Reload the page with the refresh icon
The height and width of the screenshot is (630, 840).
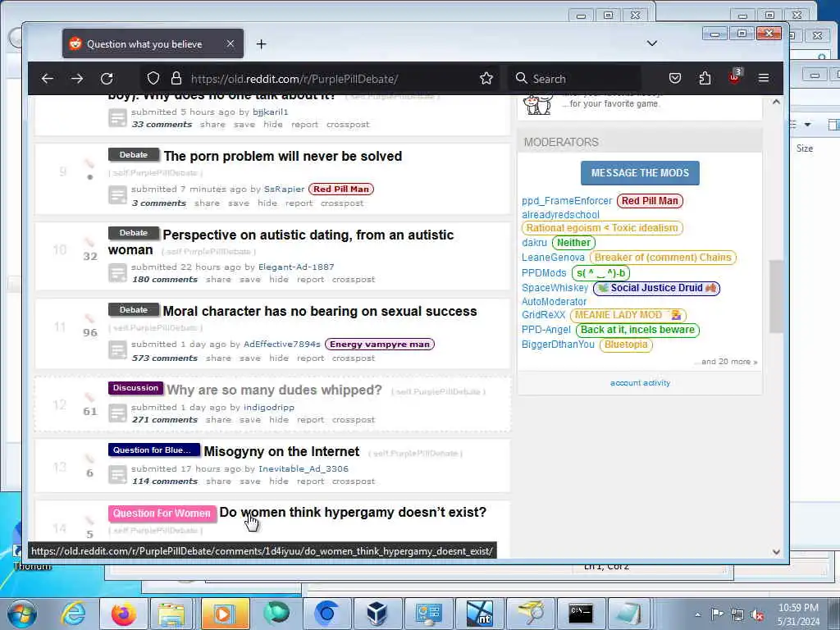coord(107,79)
